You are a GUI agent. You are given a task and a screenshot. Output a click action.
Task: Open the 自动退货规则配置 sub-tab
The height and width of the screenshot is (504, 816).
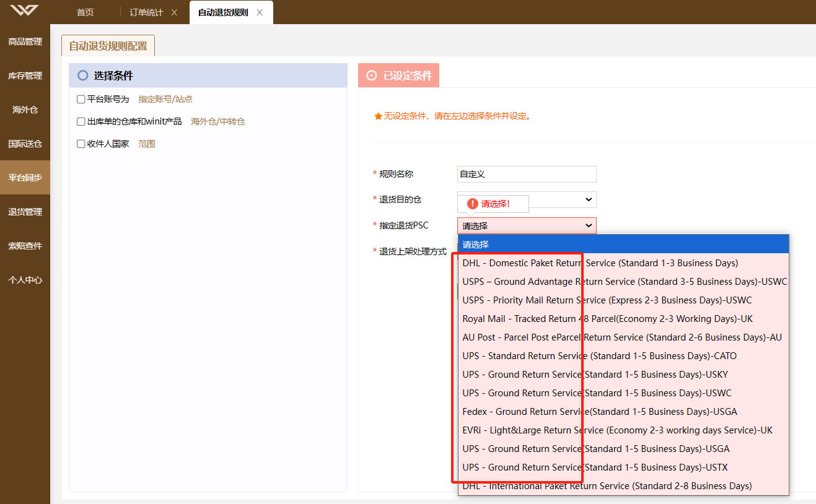point(108,46)
